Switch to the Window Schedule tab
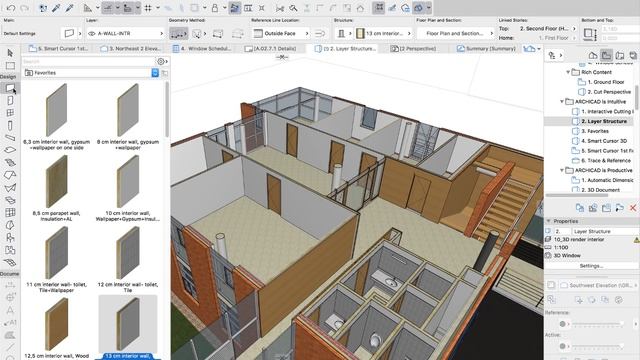The height and width of the screenshot is (360, 640). coord(202,49)
